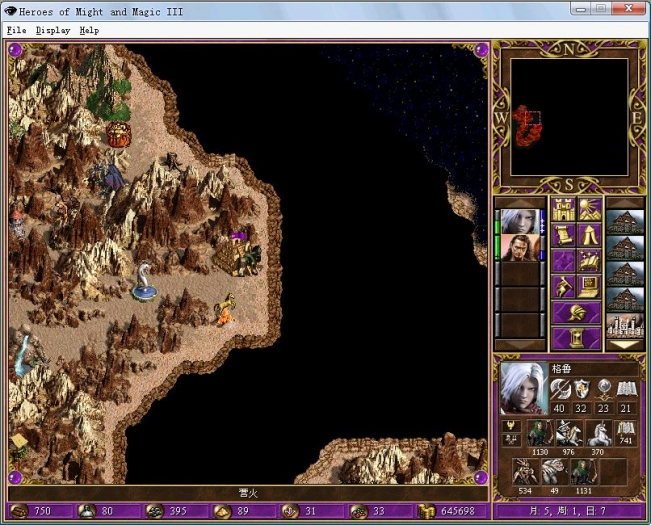Select the white castle town in town list
Screen dimensions: 651x525
625,326
